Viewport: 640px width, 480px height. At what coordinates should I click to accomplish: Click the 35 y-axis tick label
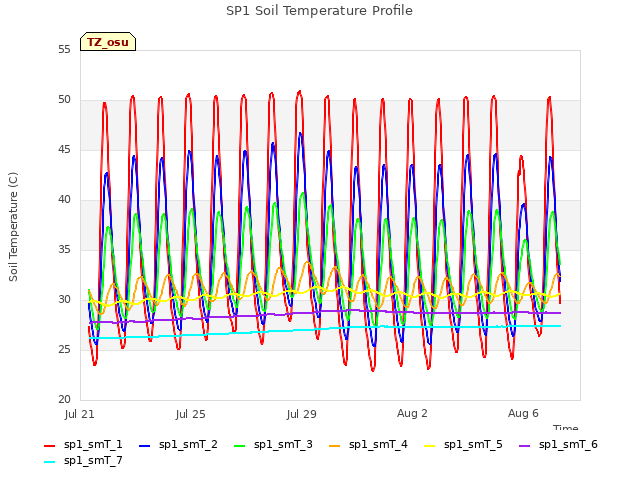point(64,250)
